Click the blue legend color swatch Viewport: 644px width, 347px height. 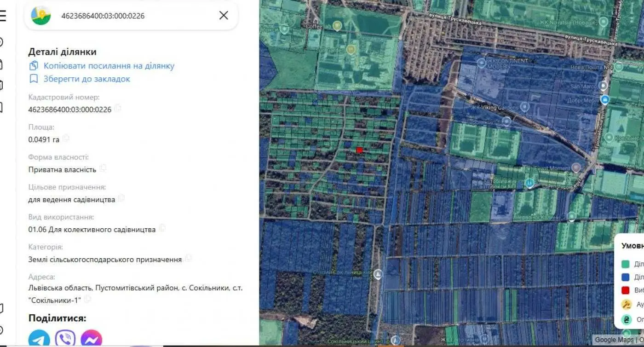(626, 277)
